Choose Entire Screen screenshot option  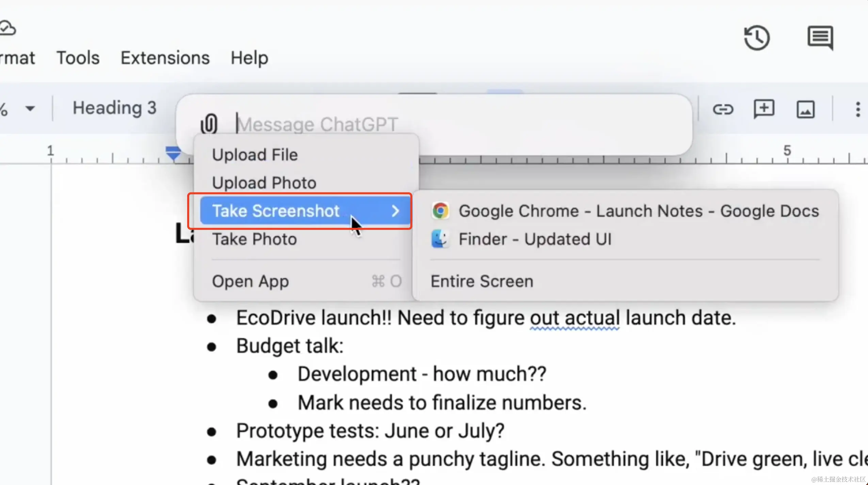[482, 282]
